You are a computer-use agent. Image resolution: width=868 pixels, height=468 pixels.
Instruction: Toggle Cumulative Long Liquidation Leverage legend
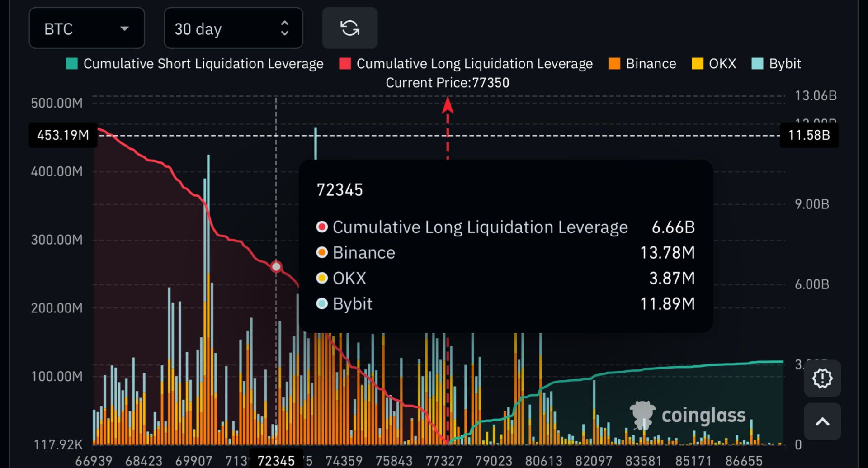466,64
